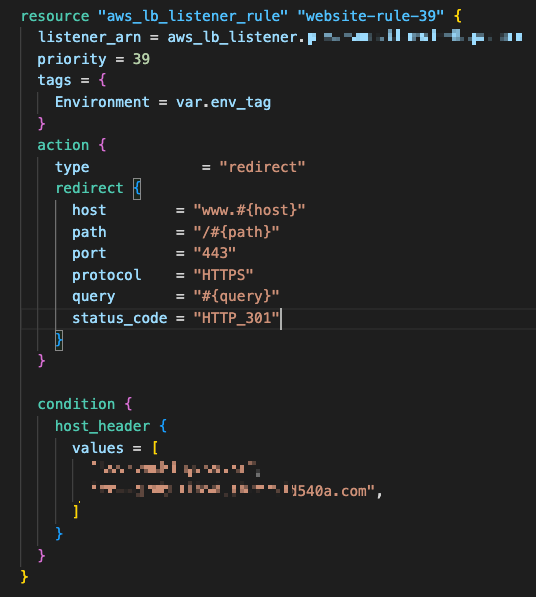Click highlighted opening brace after redirect
Screen dimensions: 536x597
click(x=137, y=189)
